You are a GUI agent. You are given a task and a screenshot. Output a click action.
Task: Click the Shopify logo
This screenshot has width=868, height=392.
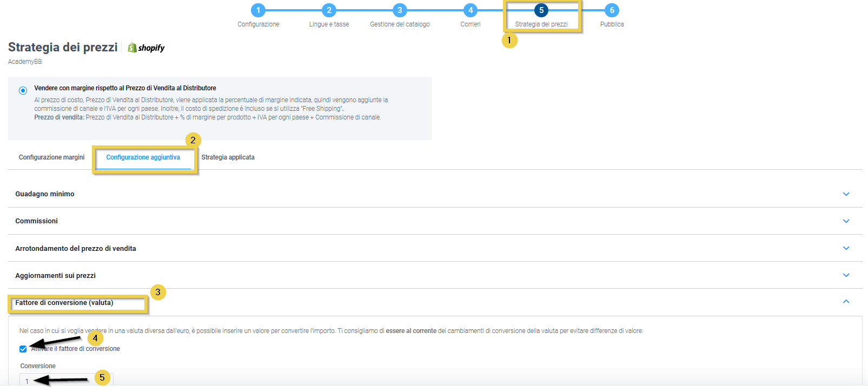pyautogui.click(x=146, y=48)
